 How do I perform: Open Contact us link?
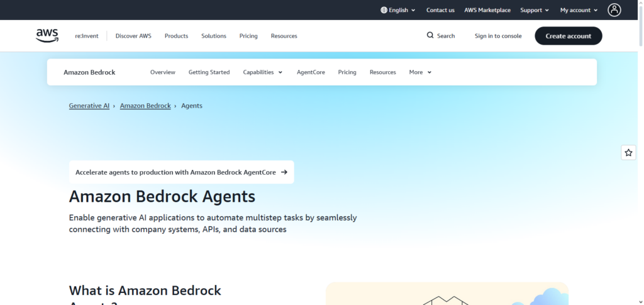point(440,10)
